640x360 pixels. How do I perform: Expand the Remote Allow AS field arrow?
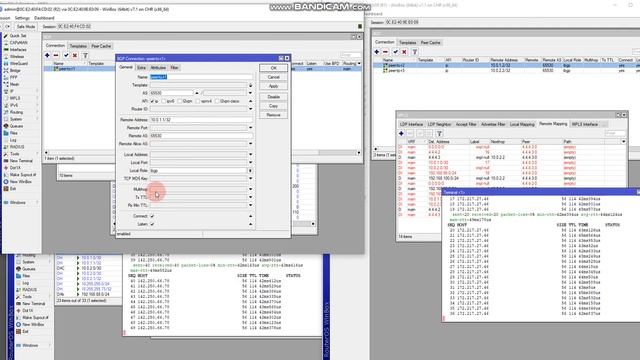(250, 144)
